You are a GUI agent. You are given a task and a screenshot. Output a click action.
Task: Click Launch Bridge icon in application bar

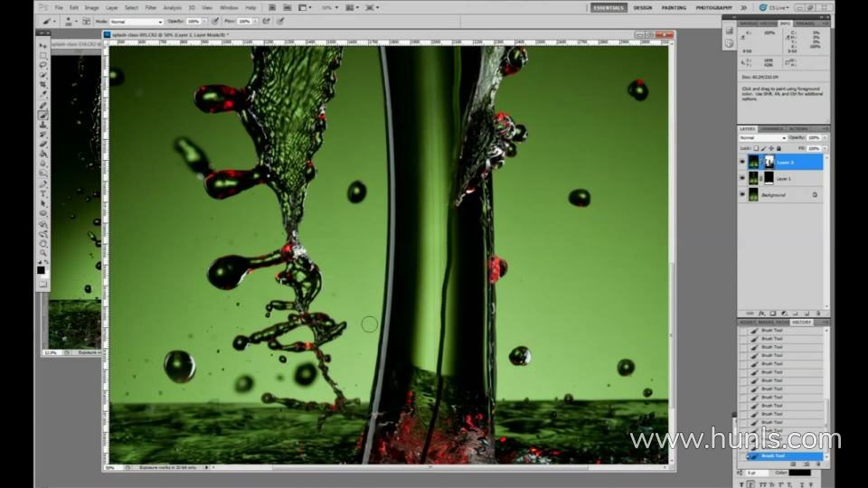click(x=272, y=8)
